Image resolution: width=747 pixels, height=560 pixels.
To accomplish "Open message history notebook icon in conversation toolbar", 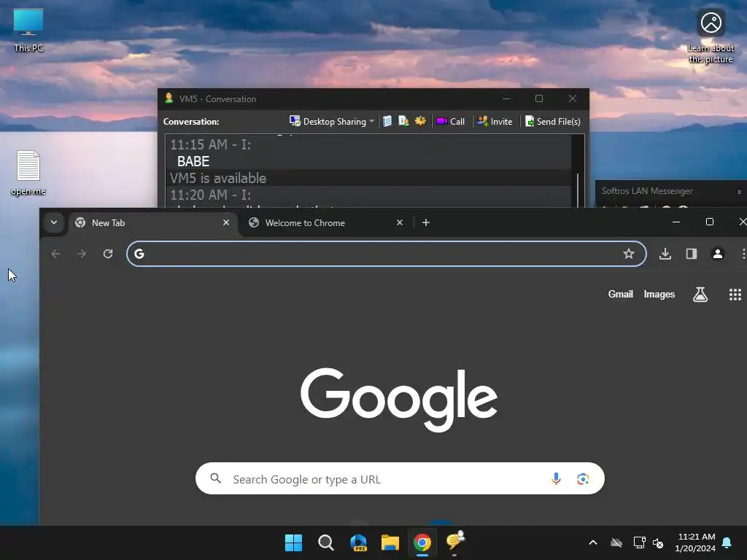I will tap(387, 122).
